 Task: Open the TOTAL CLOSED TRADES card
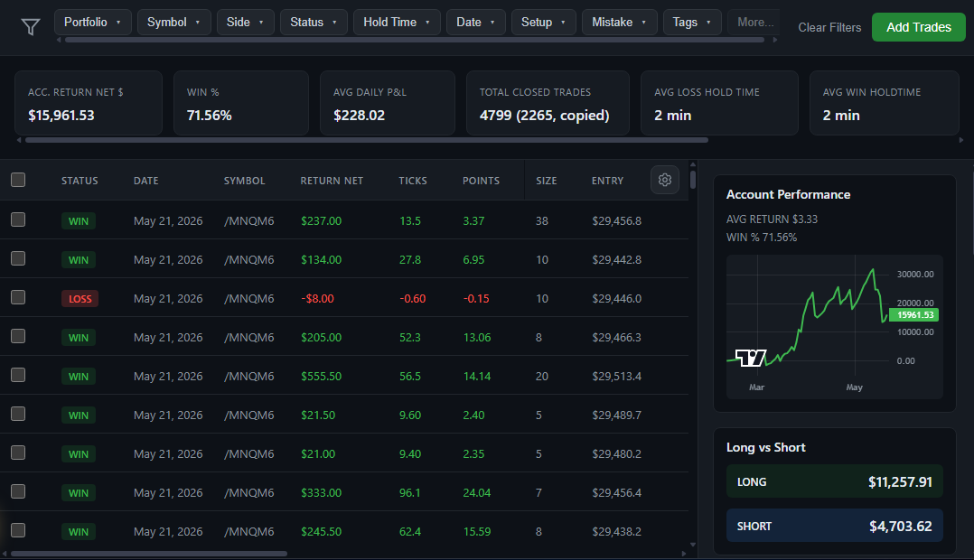click(x=548, y=103)
